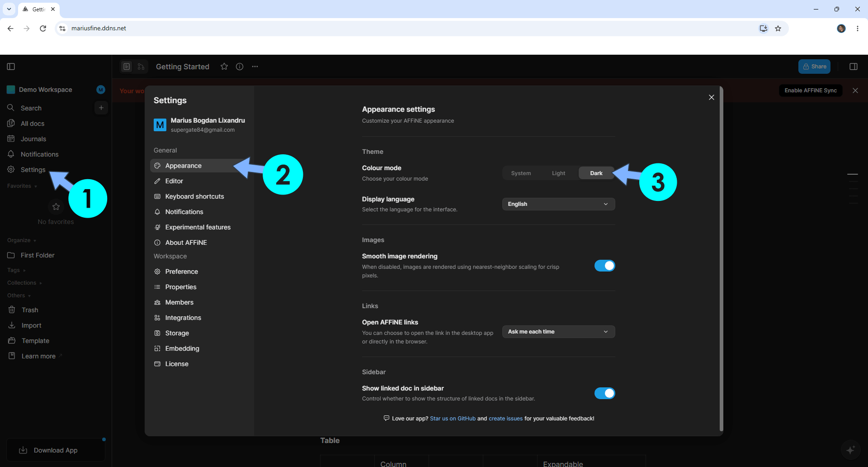Collapse the Favorites section

pos(22,186)
